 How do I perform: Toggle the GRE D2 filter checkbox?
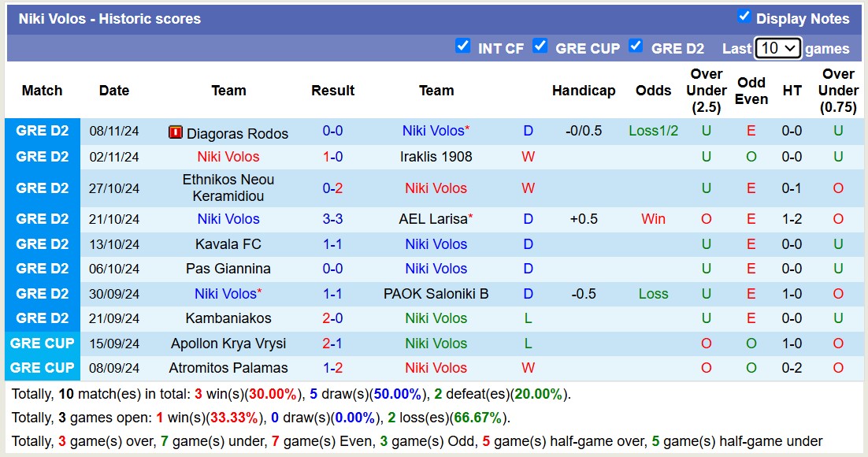[636, 46]
